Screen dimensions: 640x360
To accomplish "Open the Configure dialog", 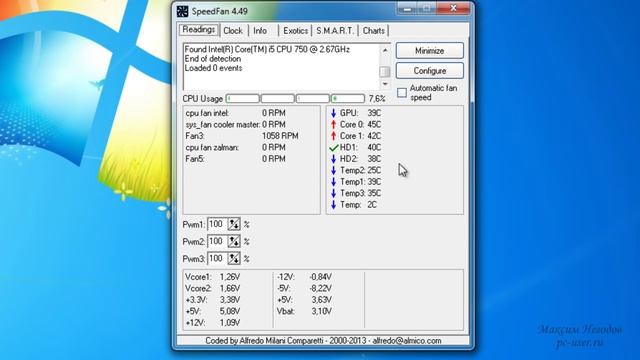I will [429, 71].
